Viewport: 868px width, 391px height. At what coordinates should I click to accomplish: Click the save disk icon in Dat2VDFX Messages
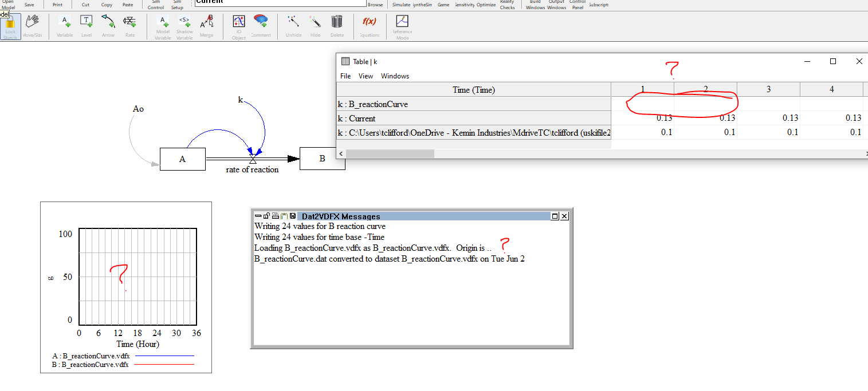click(293, 216)
